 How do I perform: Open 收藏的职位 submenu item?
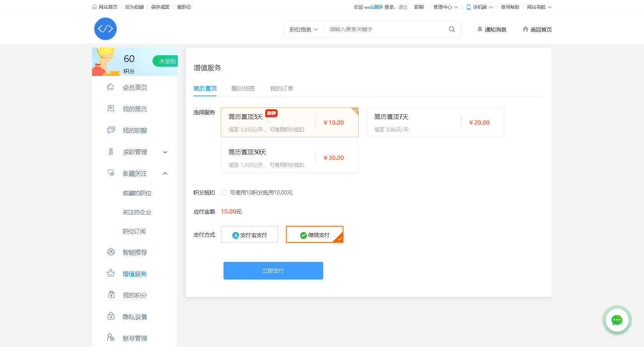point(137,193)
